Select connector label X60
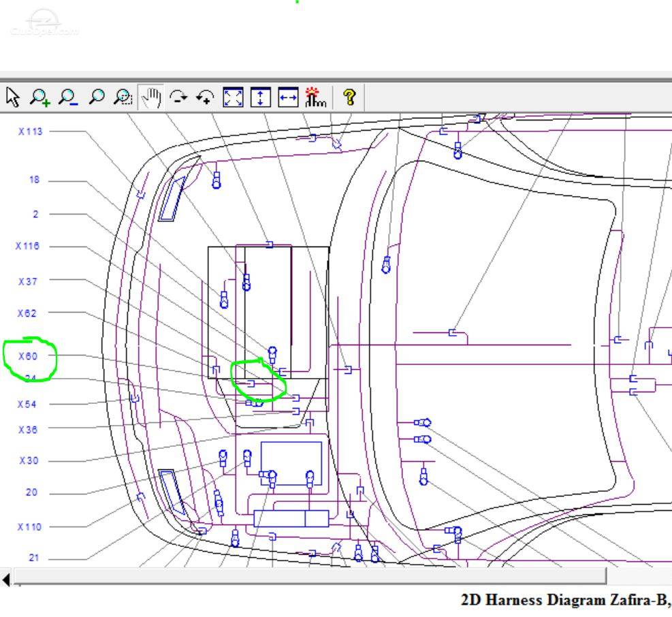The image size is (672, 617). 28,356
